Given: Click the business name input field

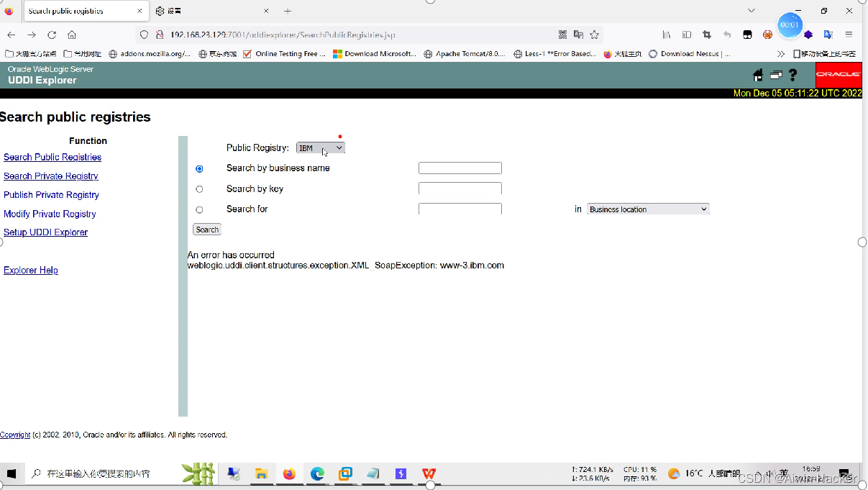Looking at the screenshot, I should (x=460, y=168).
